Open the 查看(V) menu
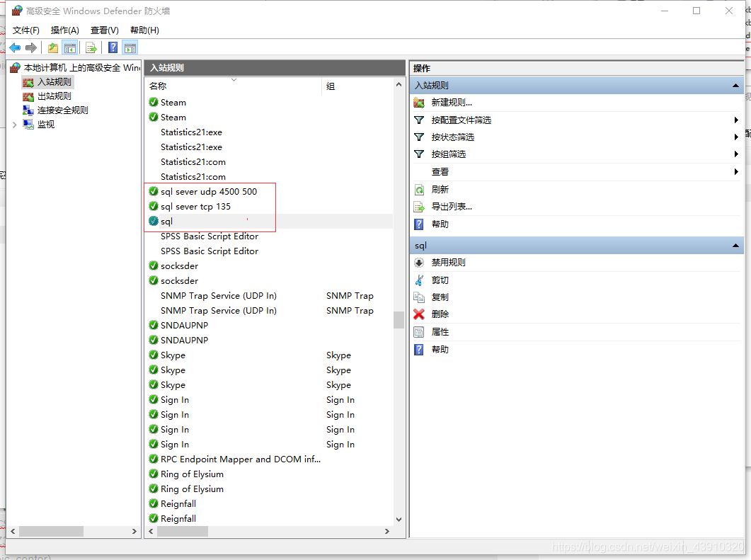 pos(105,30)
